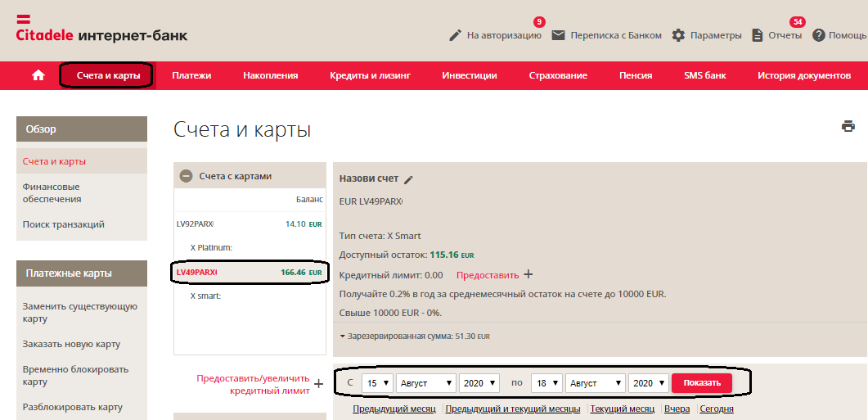The height and width of the screenshot is (420, 868).
Task: Click Предыдущий месяц link
Action: [394, 409]
